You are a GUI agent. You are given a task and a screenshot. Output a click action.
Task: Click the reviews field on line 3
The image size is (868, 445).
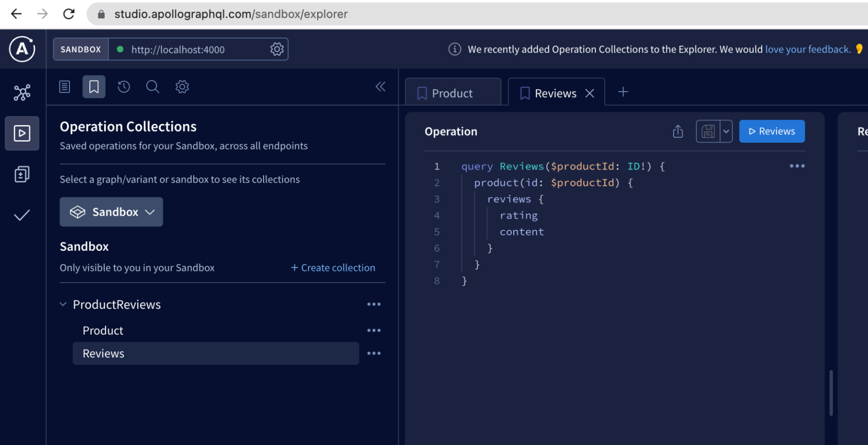509,199
